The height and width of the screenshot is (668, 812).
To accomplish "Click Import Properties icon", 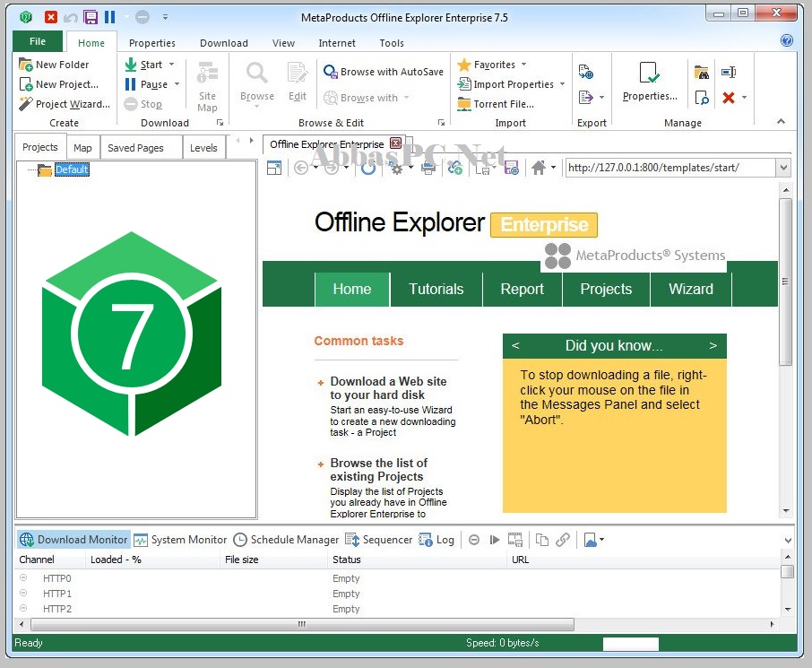I will tap(464, 84).
